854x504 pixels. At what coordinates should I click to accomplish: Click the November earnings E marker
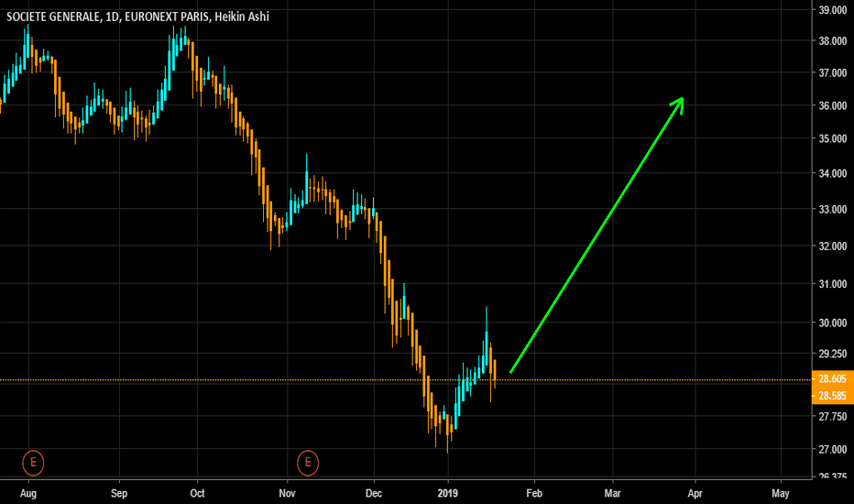(x=308, y=463)
